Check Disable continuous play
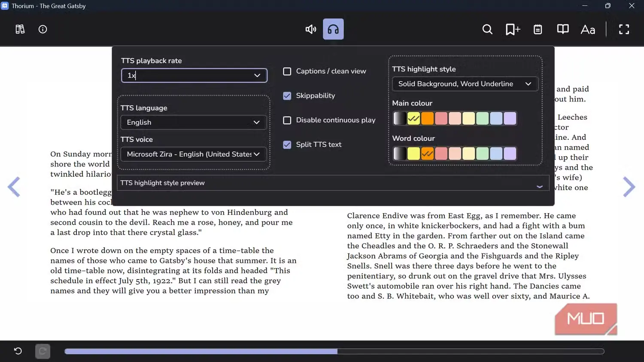Screen dimensions: 644x362 coord(287,120)
